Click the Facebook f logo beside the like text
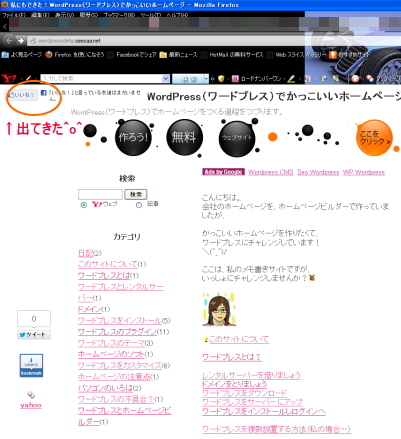 [43, 93]
